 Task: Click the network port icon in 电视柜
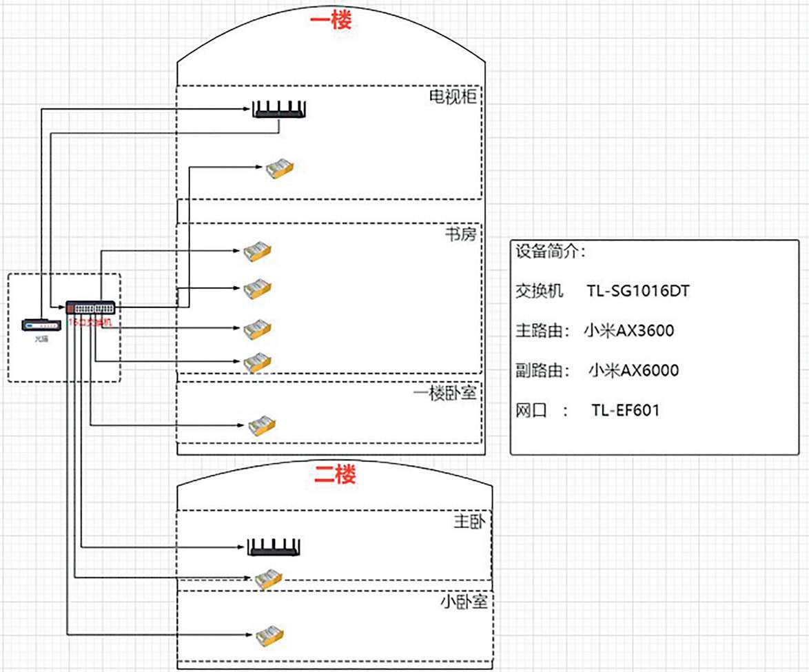[x=281, y=167]
